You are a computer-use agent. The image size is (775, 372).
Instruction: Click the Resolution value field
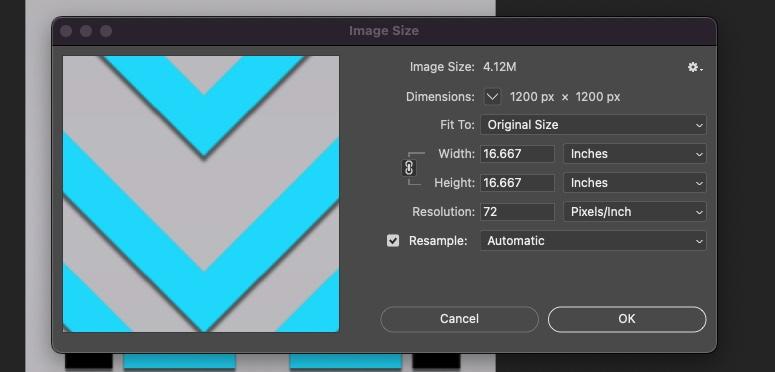(517, 212)
